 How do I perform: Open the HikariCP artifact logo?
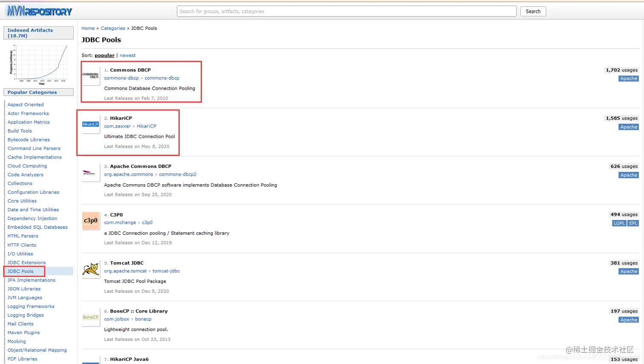click(x=90, y=124)
